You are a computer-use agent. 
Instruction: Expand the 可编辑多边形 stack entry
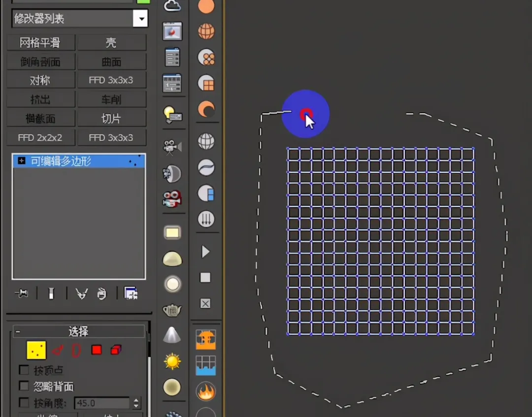tap(21, 161)
